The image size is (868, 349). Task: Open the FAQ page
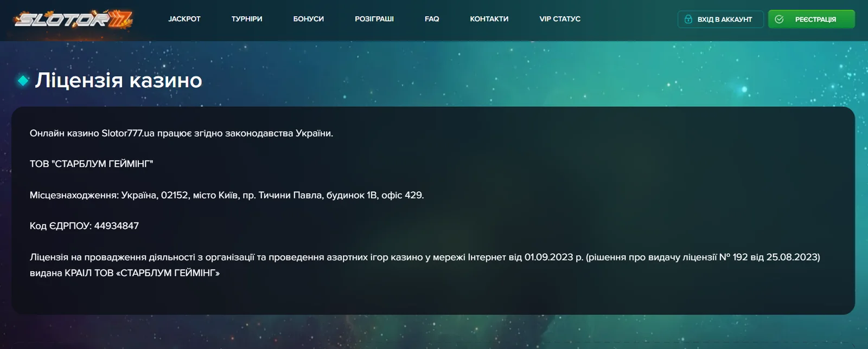coord(432,19)
